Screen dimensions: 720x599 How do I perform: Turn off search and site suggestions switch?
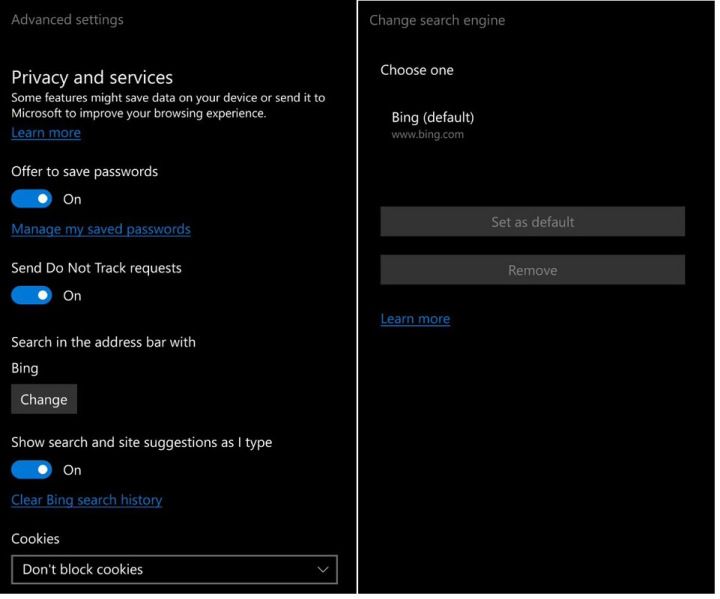pyautogui.click(x=31, y=470)
